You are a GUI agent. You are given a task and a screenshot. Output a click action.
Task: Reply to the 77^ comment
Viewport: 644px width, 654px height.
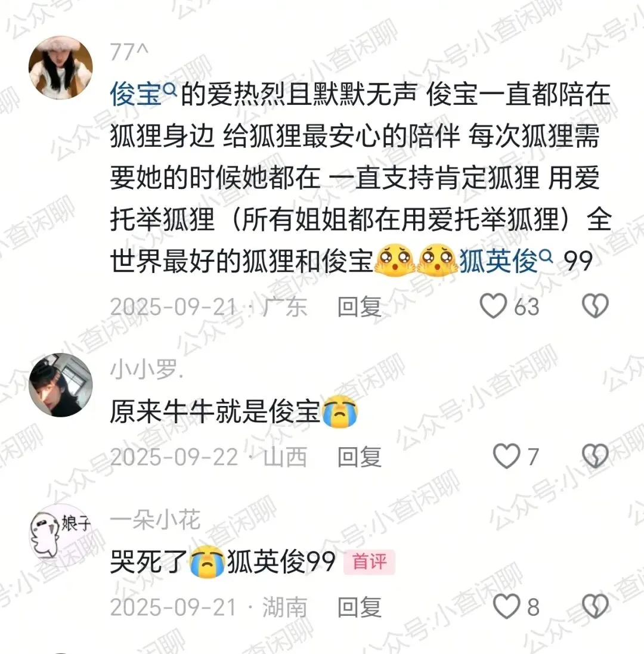[x=359, y=306]
